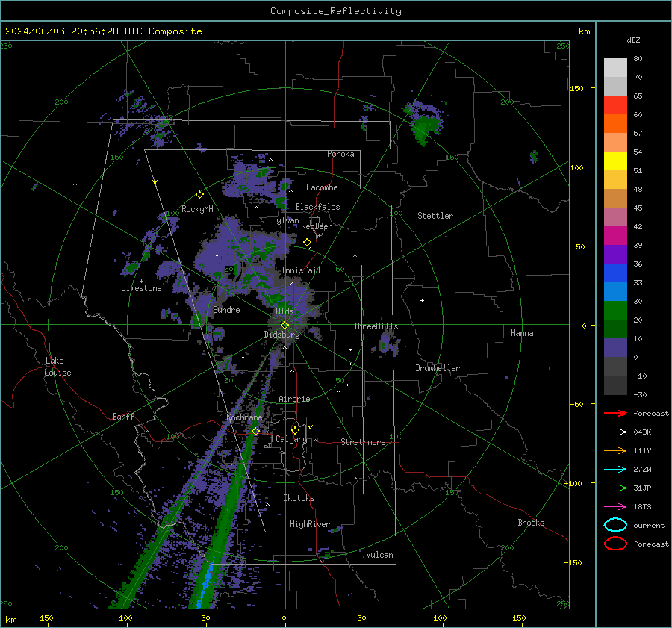Click the yellow V marker near Calgary
Image resolution: width=672 pixels, height=628 pixels.
(311, 427)
